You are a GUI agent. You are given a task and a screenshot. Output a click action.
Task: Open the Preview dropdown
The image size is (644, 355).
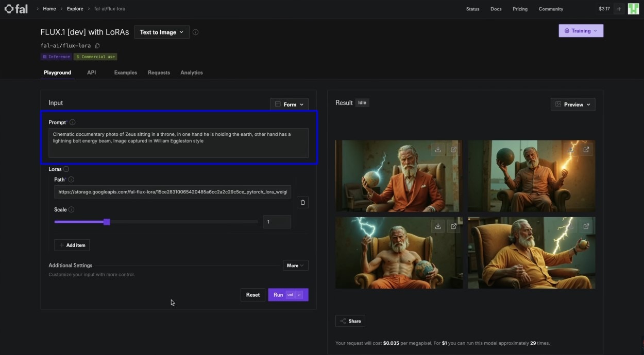[573, 104]
